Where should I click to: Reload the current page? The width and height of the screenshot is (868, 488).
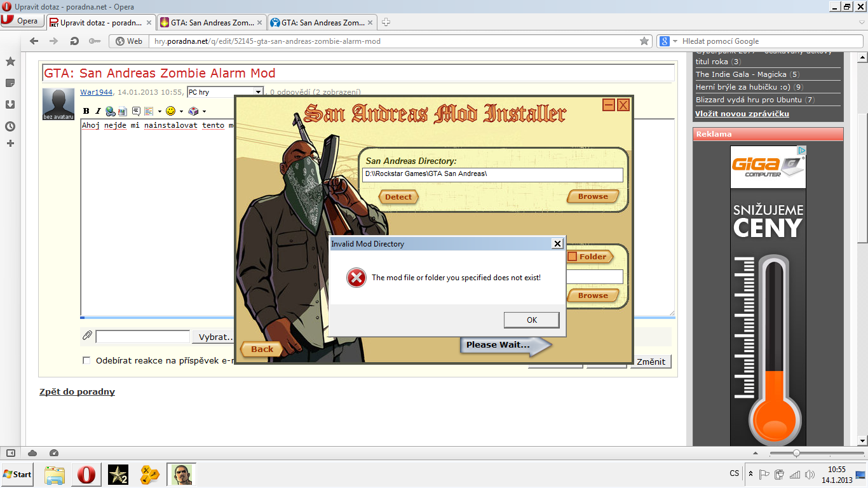74,41
